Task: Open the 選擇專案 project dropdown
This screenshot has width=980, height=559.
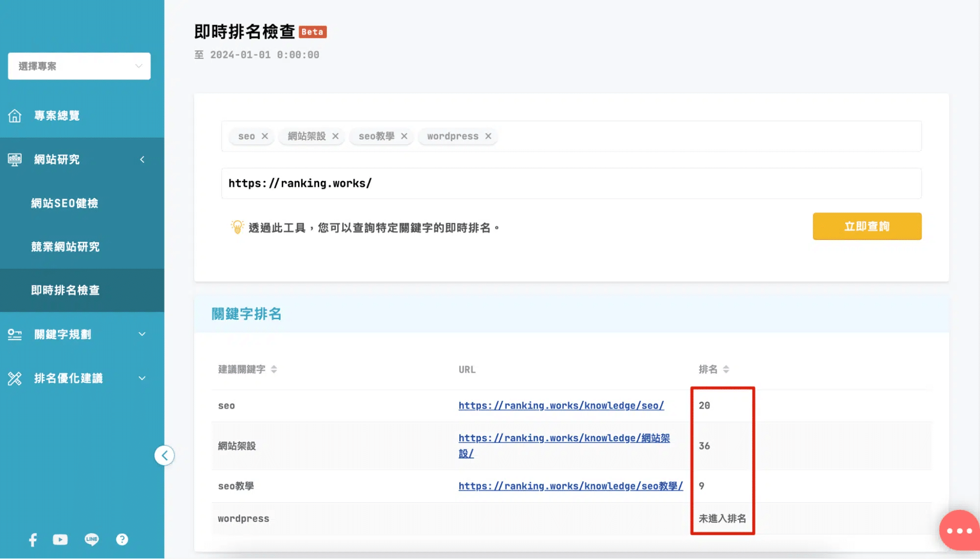Action: tap(79, 66)
